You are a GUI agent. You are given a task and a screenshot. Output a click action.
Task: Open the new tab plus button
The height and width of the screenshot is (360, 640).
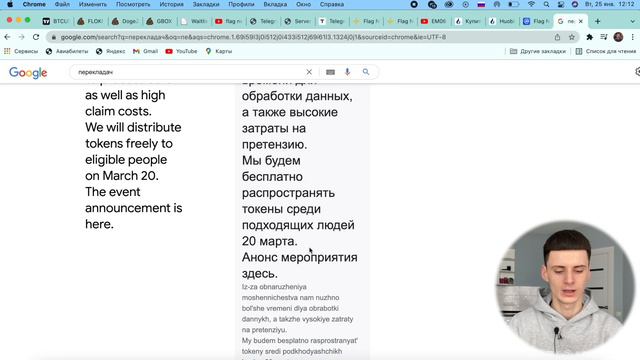[598, 21]
